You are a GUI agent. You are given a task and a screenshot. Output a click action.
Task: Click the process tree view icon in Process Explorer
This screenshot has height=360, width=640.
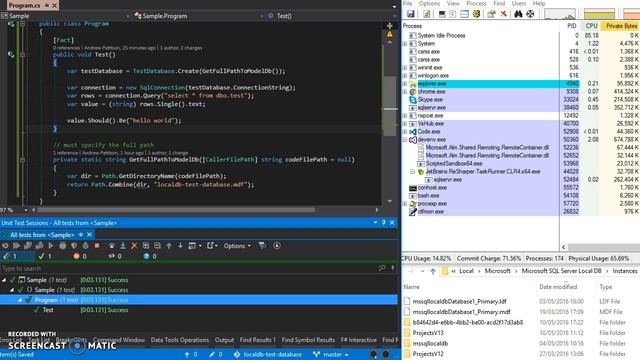pos(453,14)
